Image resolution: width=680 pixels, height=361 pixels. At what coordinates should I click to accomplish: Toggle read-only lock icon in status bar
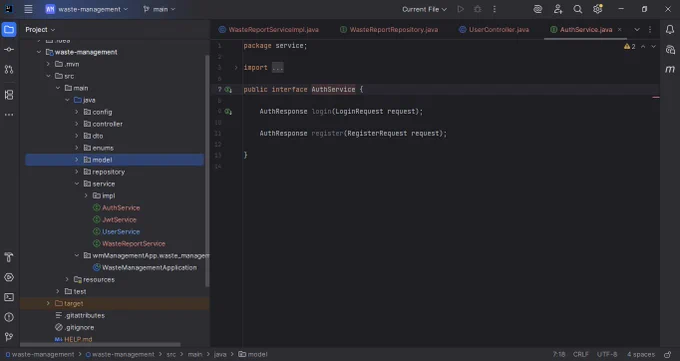pyautogui.click(x=668, y=354)
